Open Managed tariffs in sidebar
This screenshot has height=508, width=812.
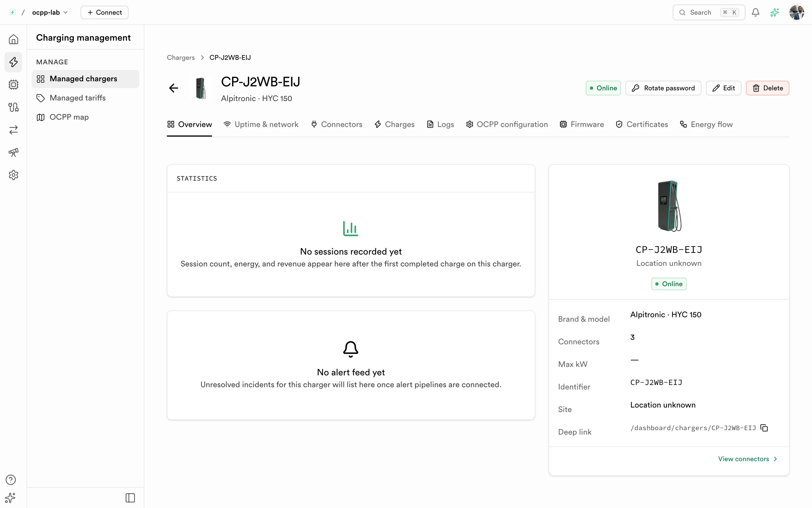click(85, 98)
